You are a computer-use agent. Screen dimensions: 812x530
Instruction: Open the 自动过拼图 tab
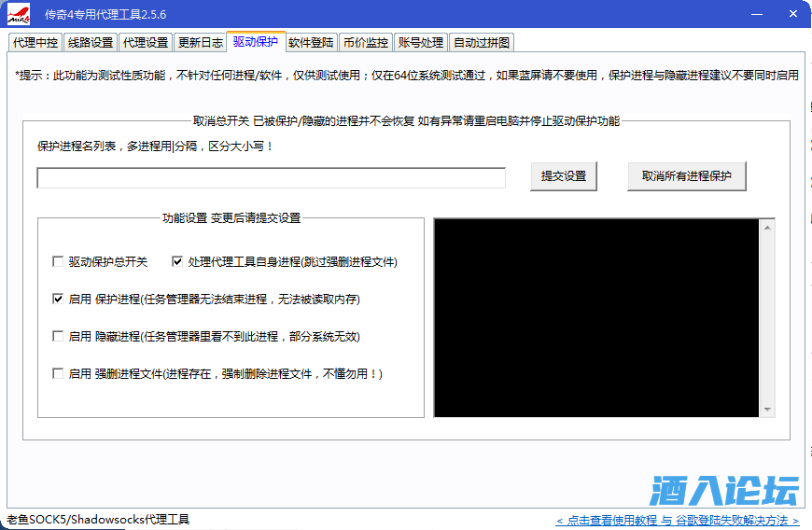482,43
